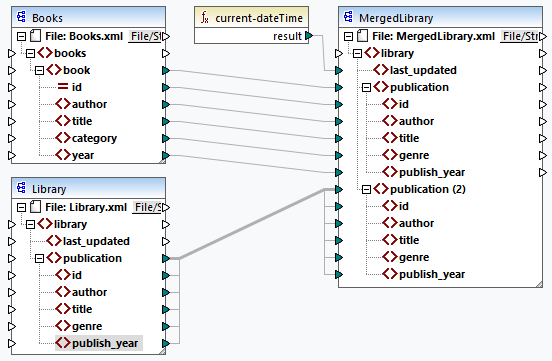Click output connector of year in Books
This screenshot has width=552, height=361.
click(x=166, y=155)
